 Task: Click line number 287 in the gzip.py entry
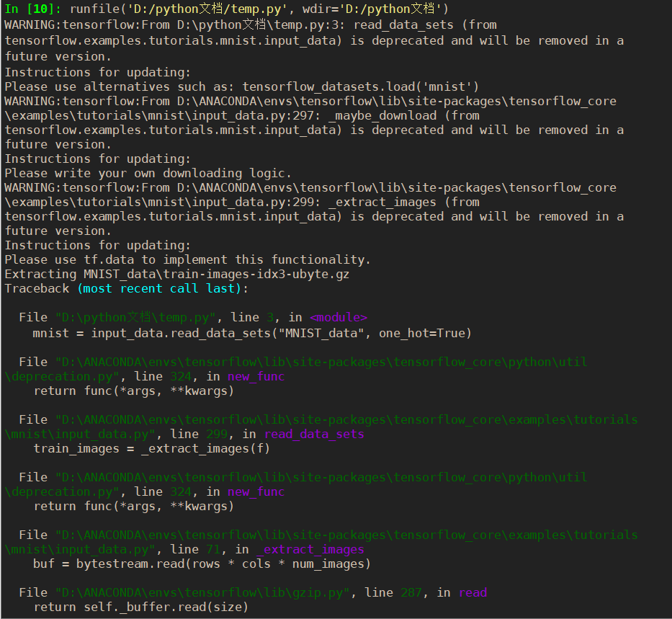(411, 593)
